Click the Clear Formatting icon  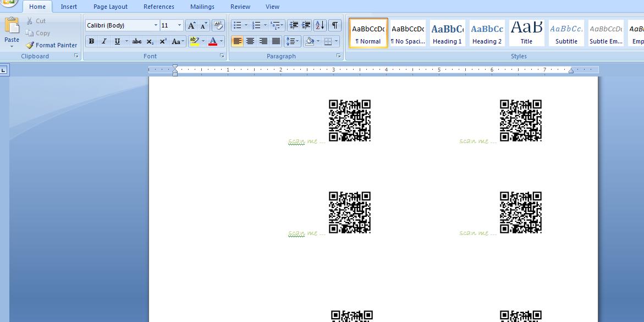tap(218, 25)
